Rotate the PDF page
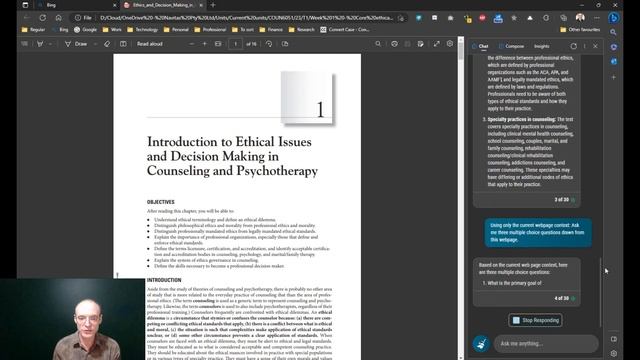Image resolution: width=640 pixels, height=360 pixels. coord(269,44)
